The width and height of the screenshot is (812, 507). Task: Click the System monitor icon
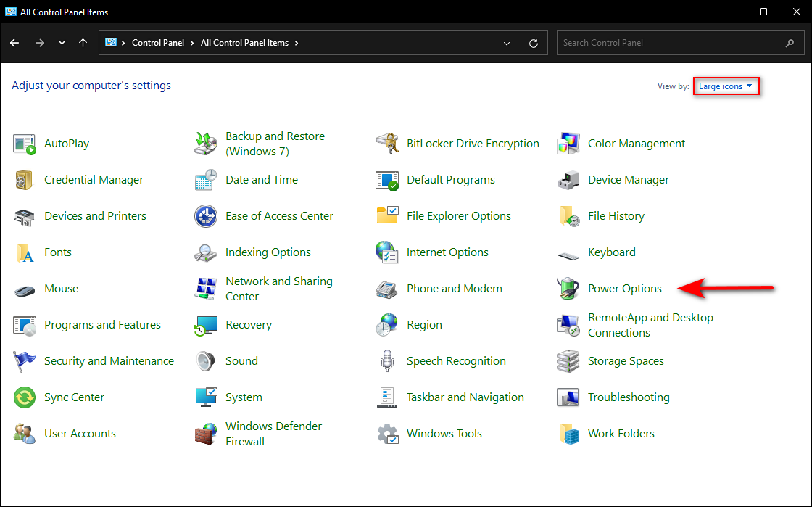pyautogui.click(x=206, y=397)
